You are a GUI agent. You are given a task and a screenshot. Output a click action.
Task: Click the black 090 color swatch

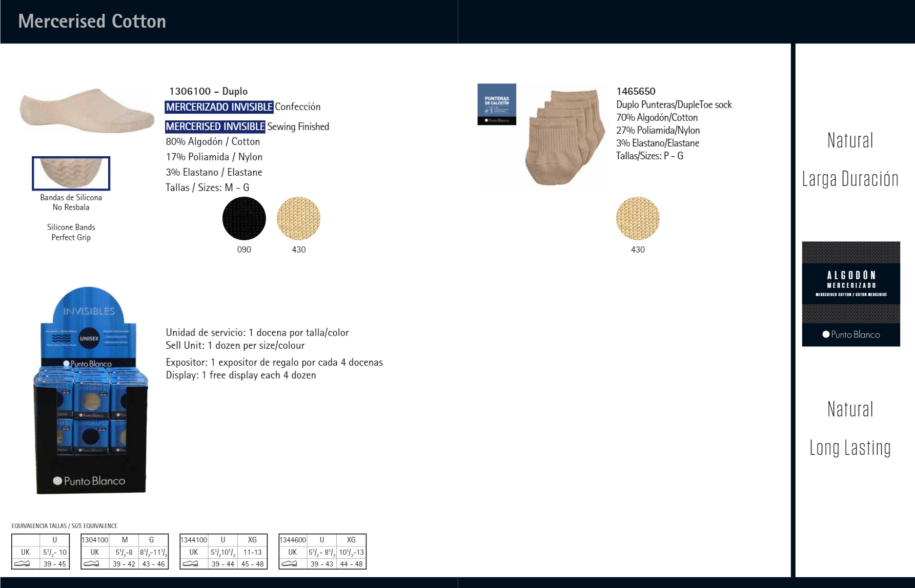[244, 219]
